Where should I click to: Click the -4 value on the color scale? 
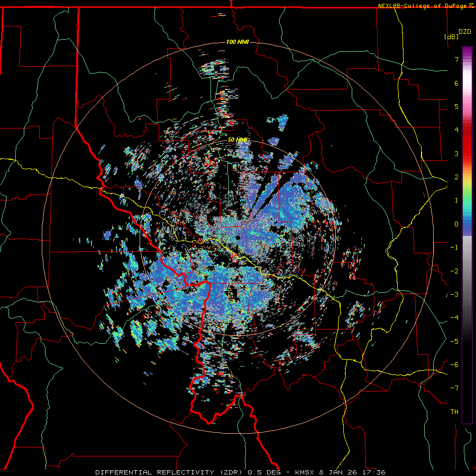454,318
